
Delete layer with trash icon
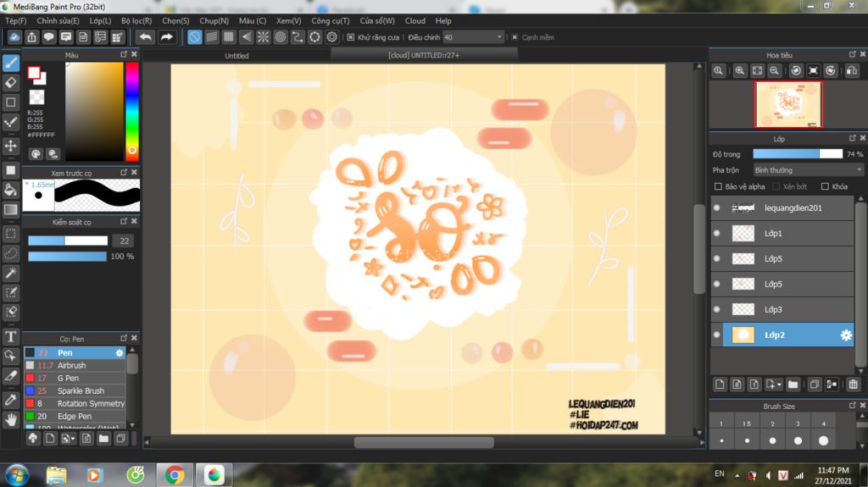coord(853,384)
